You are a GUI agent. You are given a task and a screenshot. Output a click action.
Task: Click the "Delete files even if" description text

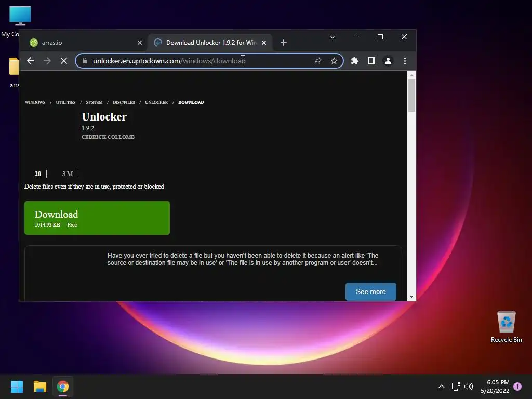coord(94,187)
